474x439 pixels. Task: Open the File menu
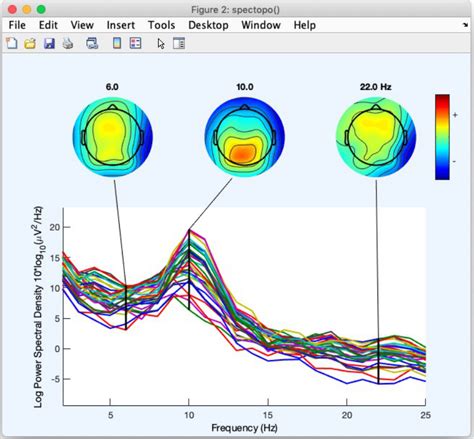point(17,25)
